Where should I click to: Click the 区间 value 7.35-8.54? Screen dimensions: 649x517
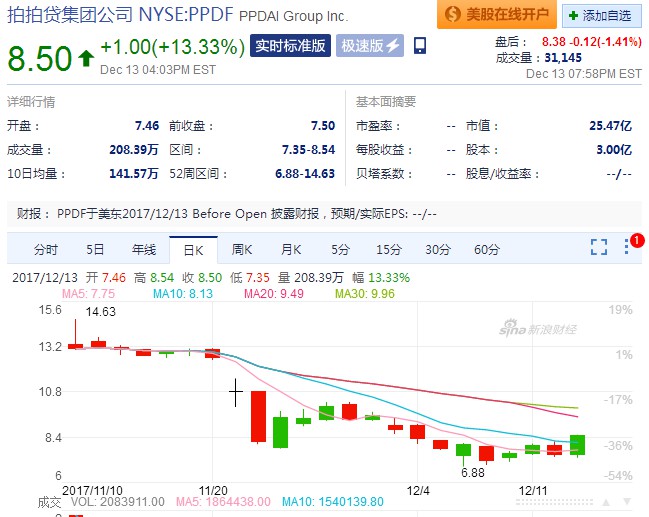click(x=308, y=149)
